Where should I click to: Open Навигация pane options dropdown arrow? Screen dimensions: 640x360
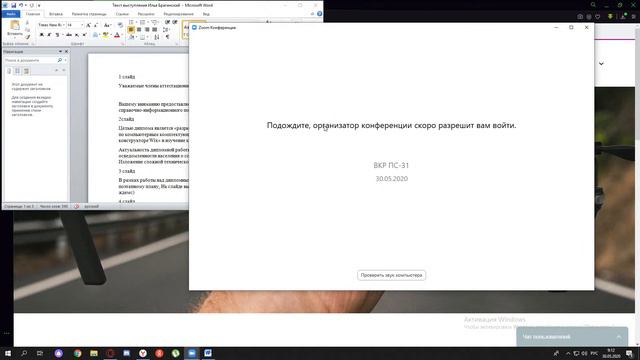click(60, 51)
